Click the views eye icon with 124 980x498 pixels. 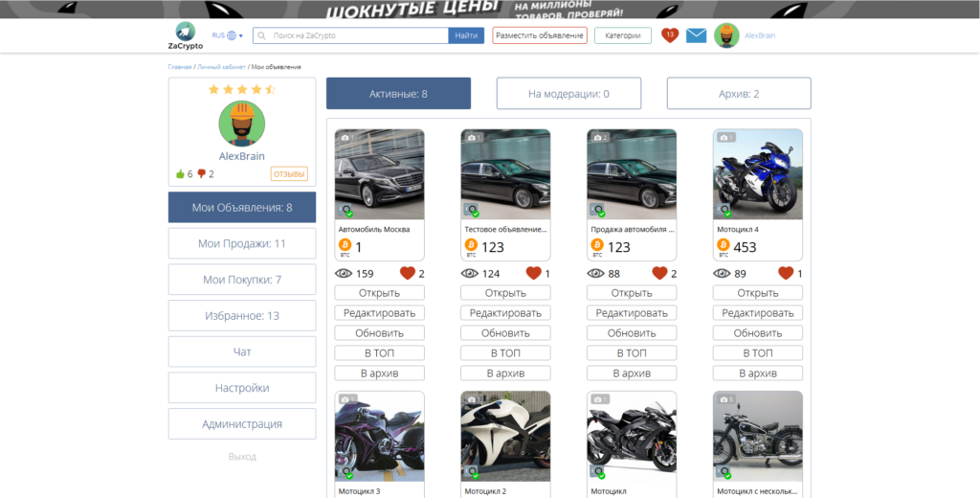pos(469,273)
